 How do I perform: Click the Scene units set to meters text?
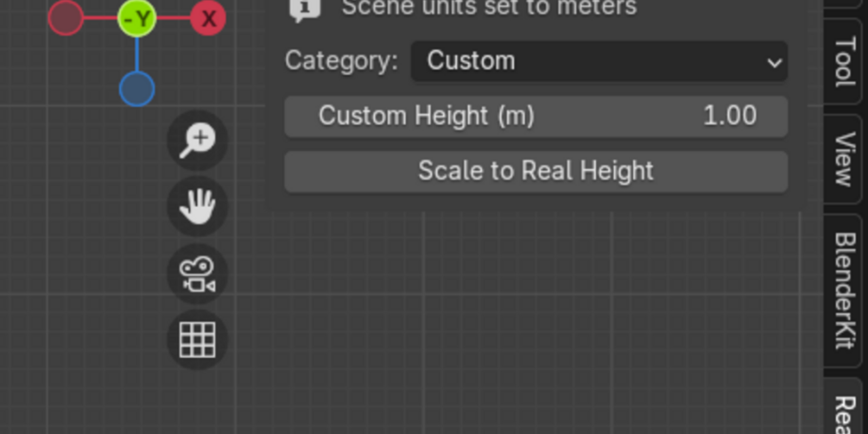tap(489, 9)
